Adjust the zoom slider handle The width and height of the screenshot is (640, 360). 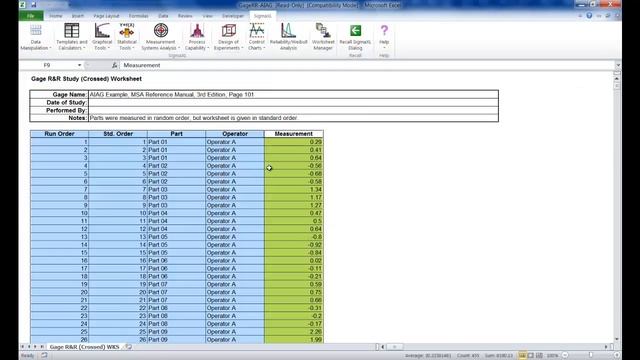point(590,356)
